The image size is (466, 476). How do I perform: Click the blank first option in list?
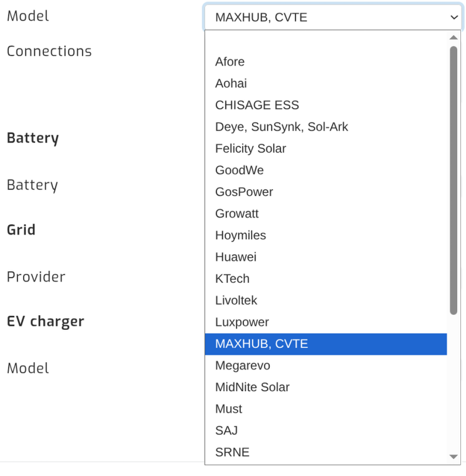326,41
